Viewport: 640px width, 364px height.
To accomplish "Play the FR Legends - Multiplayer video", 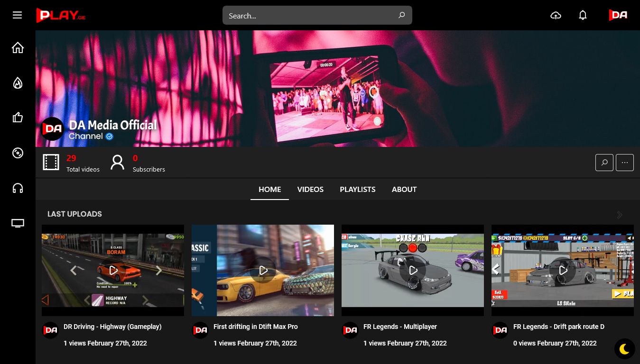I will click(413, 270).
